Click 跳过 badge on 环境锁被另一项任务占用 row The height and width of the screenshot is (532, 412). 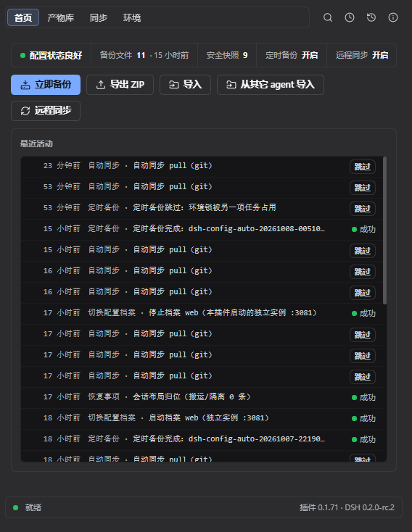(363, 209)
